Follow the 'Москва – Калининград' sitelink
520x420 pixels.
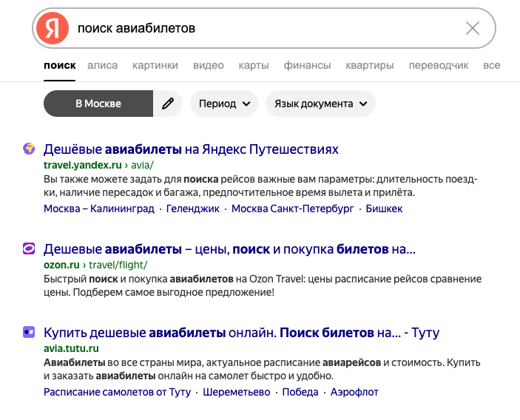point(99,209)
